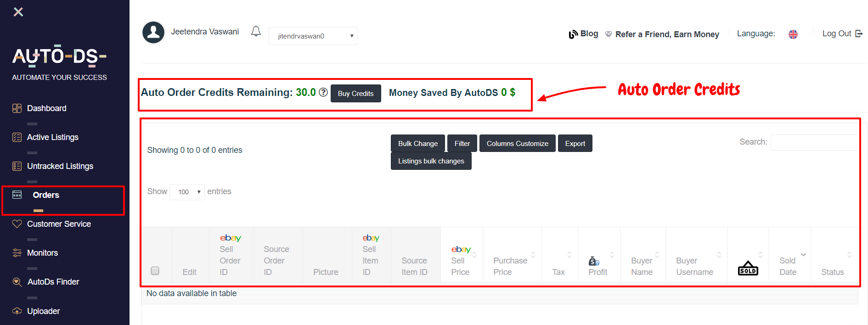
Task: Open the Blog link
Action: click(x=589, y=34)
